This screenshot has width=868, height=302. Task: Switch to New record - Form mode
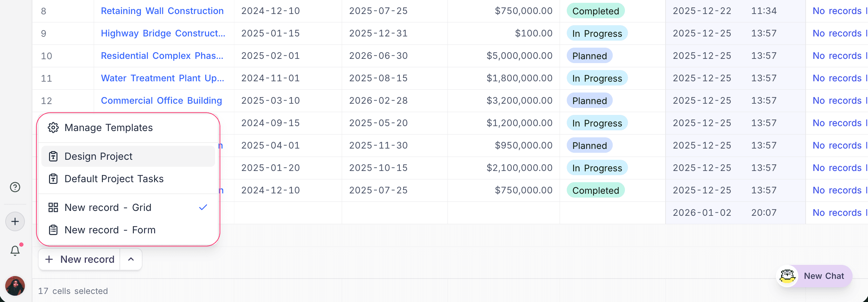click(110, 230)
